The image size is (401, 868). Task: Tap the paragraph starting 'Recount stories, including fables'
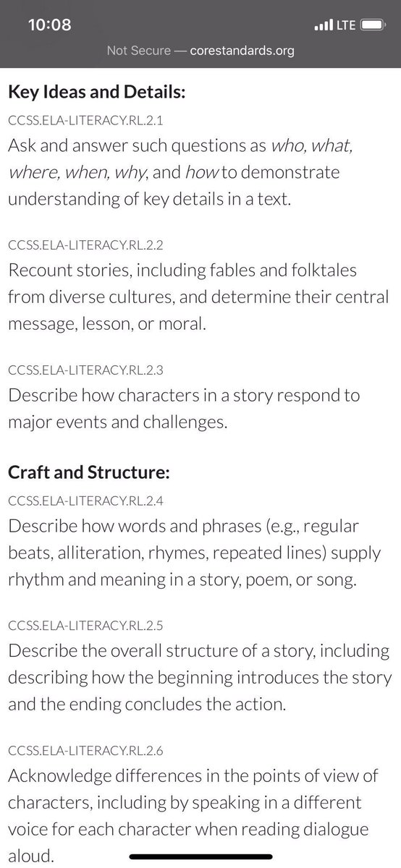198,298
